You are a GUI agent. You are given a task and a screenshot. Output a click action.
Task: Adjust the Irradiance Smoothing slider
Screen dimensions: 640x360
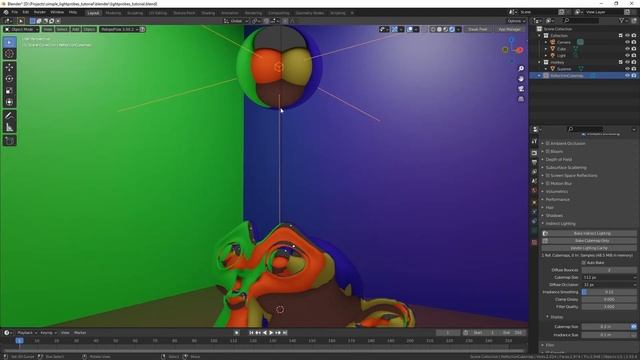609,292
